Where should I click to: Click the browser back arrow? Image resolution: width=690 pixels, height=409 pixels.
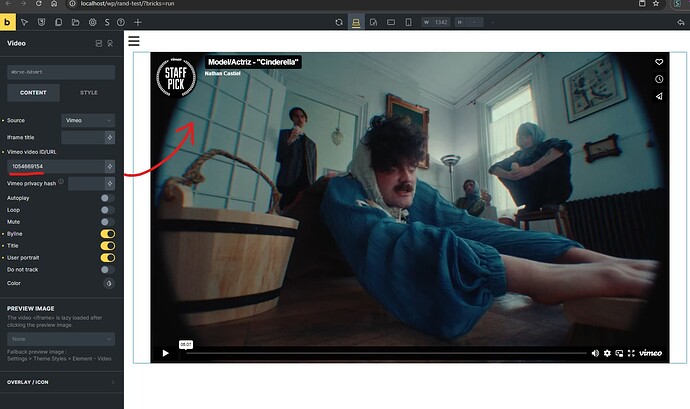pos(9,4)
